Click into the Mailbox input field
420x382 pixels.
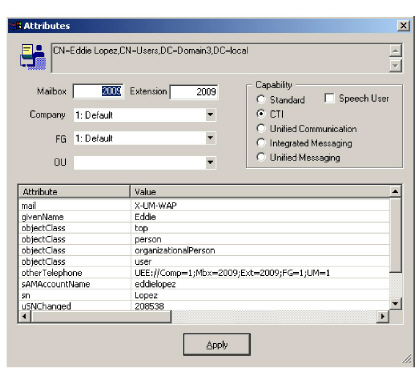(98, 91)
